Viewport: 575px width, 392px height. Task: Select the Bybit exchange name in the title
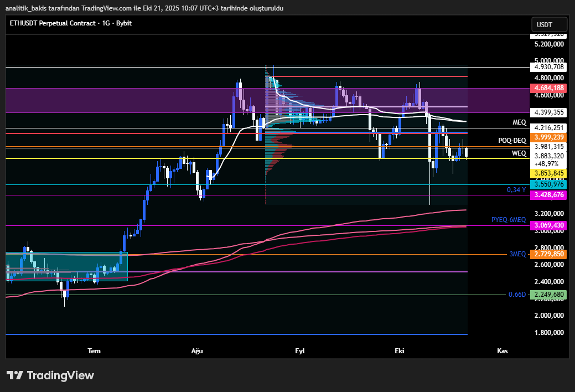point(124,24)
